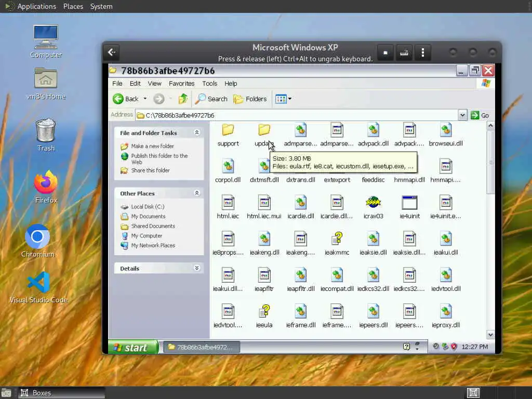Open the Applications menu in top panel
The image size is (532, 399).
click(36, 6)
